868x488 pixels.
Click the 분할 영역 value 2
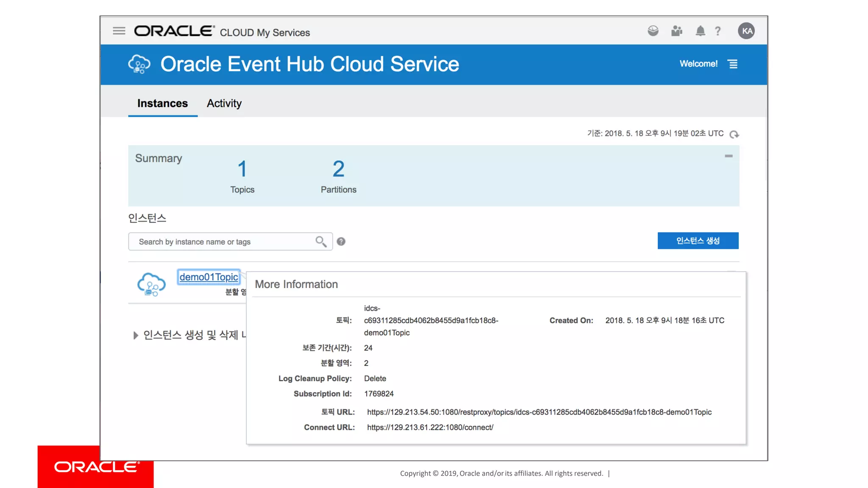click(366, 363)
